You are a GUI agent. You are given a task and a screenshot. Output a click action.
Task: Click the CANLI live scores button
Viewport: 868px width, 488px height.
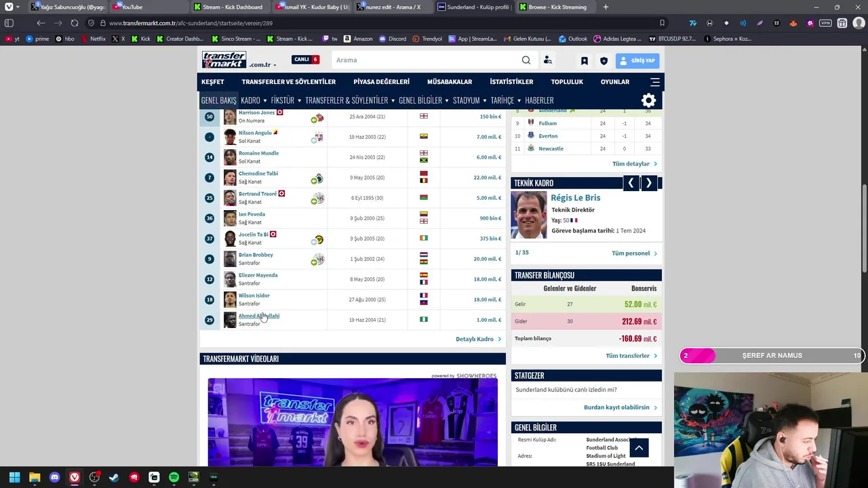(305, 60)
